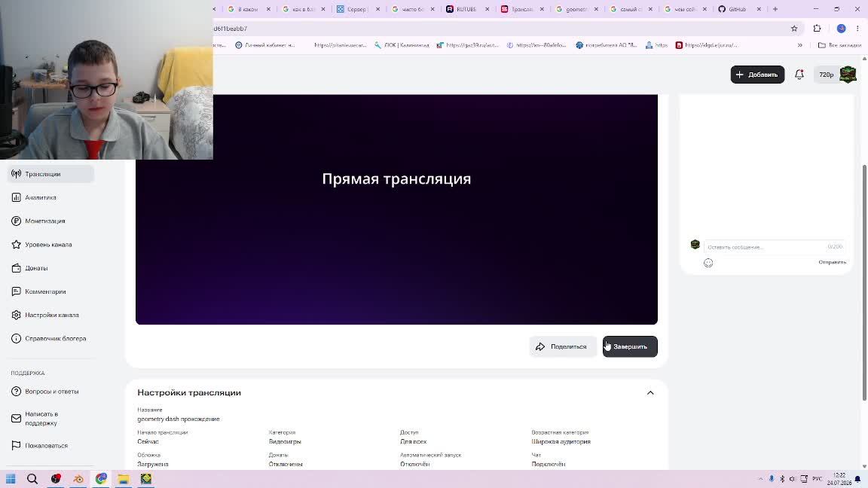Open Chrome icon in taskbar
This screenshot has height=488, width=868.
(101, 479)
